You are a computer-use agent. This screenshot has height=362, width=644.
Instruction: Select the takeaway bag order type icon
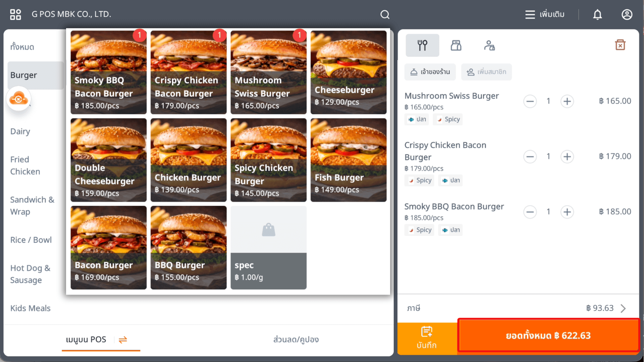[x=456, y=45]
